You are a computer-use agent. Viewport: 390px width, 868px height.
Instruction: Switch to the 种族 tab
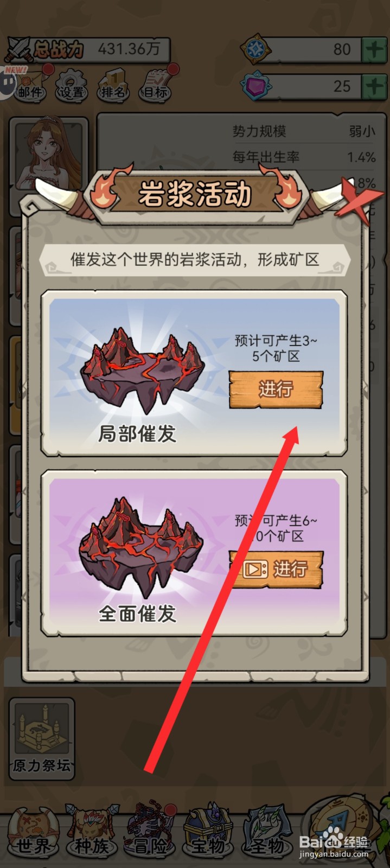tap(92, 831)
